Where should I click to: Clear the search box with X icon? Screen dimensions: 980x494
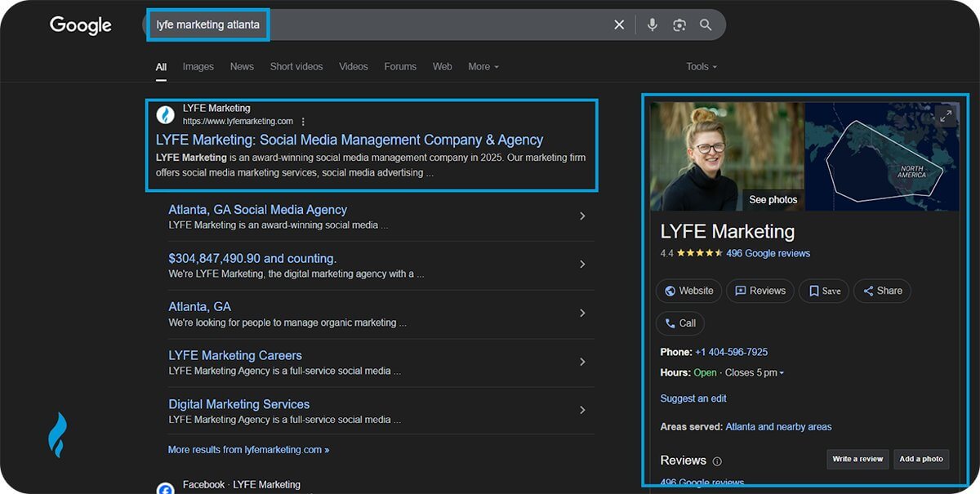(619, 25)
